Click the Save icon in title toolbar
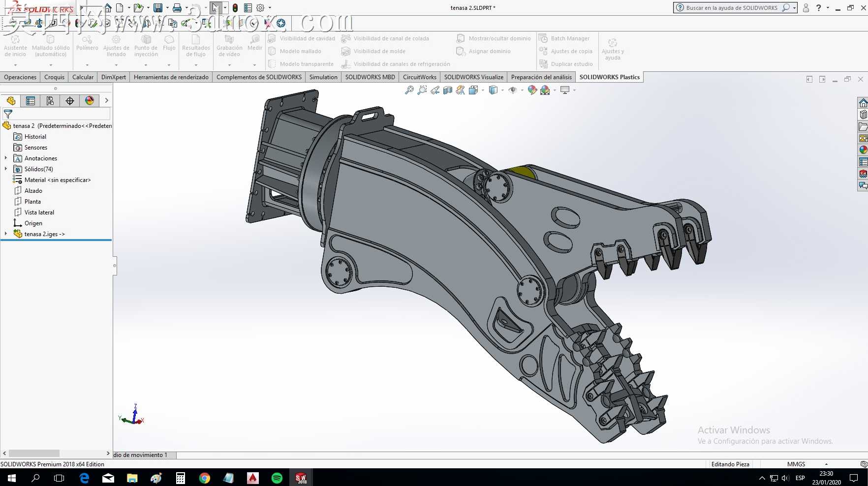The width and height of the screenshot is (868, 486). pyautogui.click(x=158, y=8)
